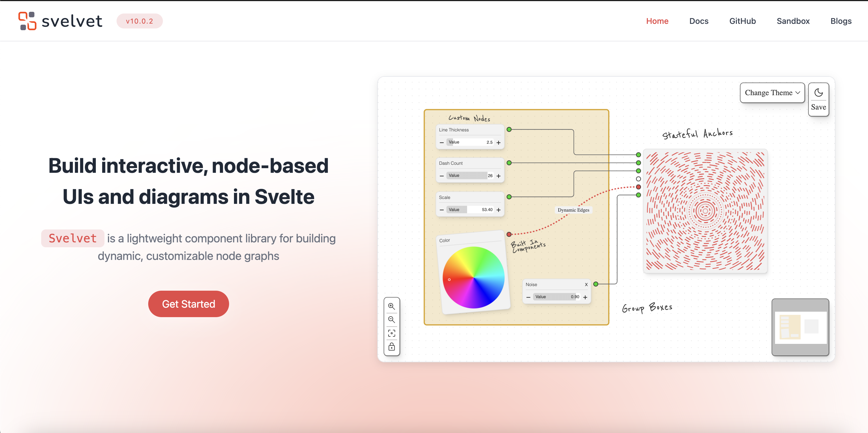The image size is (868, 433).
Task: Toggle dark mode moon icon
Action: coord(818,92)
